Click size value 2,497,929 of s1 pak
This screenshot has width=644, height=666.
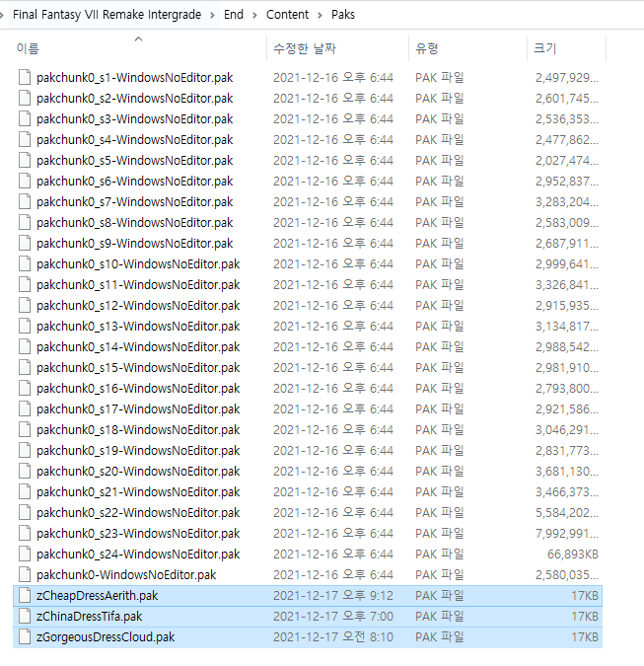[567, 78]
